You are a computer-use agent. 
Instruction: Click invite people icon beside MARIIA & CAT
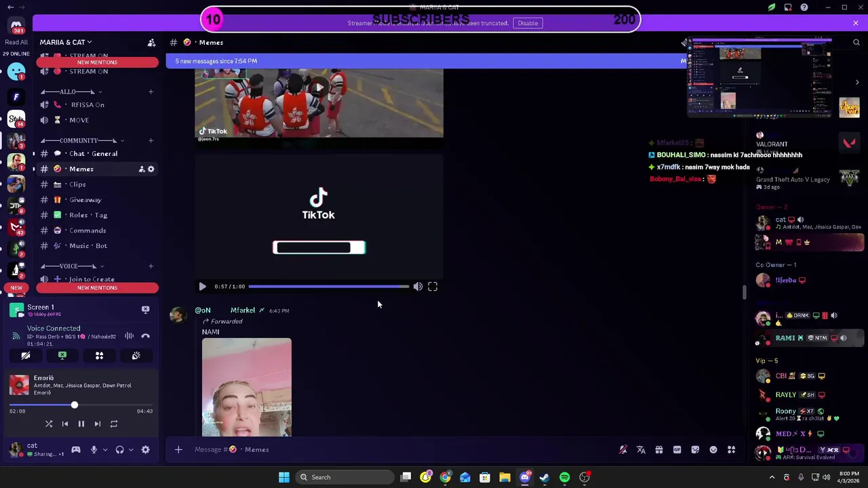pyautogui.click(x=151, y=42)
